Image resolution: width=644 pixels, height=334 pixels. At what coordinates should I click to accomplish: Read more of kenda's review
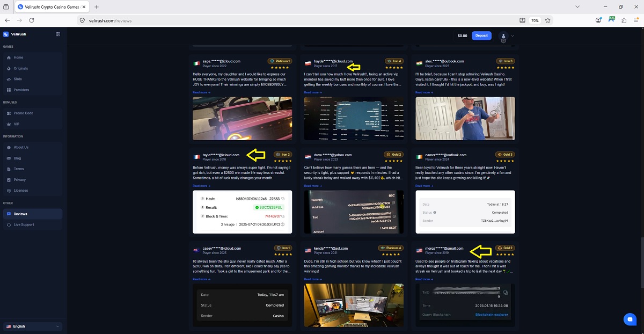tap(313, 279)
